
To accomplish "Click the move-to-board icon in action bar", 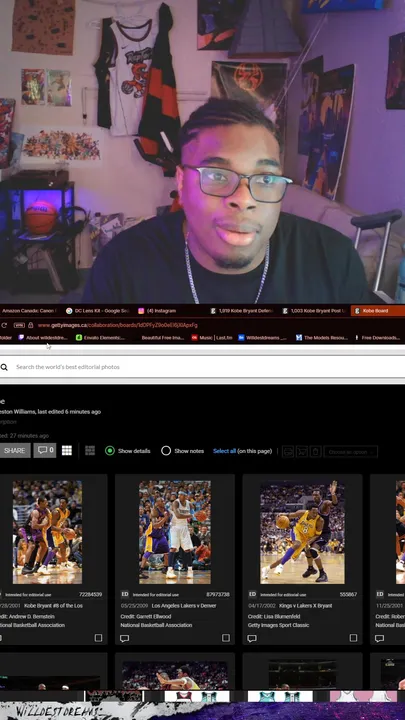I will (288, 451).
